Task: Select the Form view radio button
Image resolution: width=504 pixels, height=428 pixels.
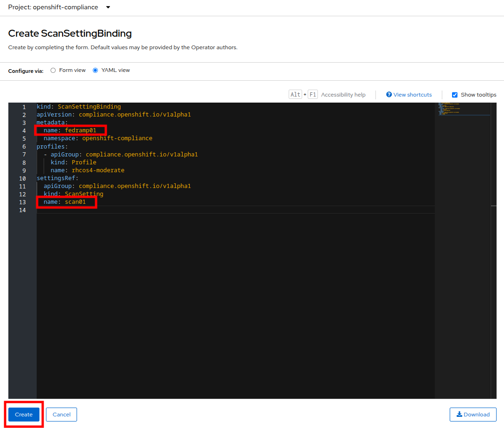Action: tap(53, 71)
